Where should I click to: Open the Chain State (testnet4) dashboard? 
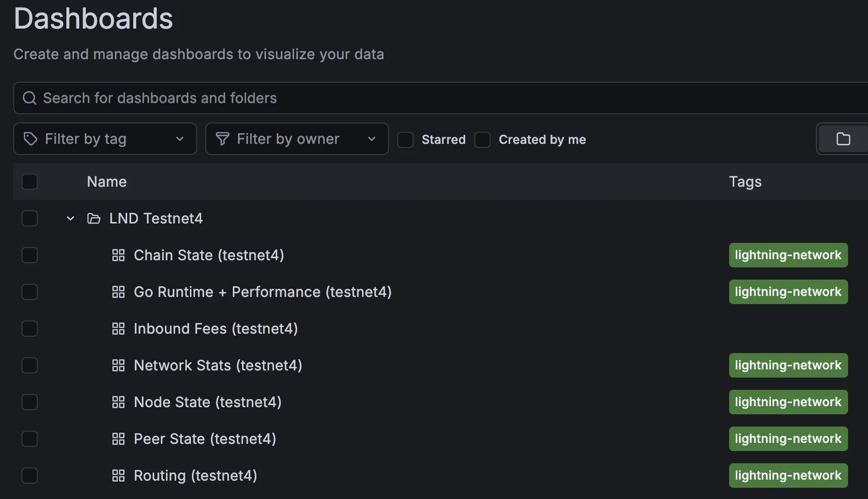tap(209, 255)
